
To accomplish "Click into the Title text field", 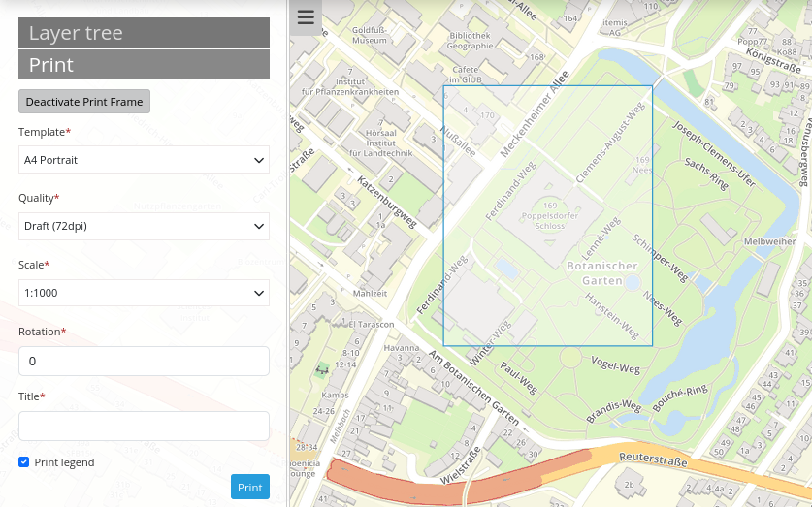I will [144, 426].
